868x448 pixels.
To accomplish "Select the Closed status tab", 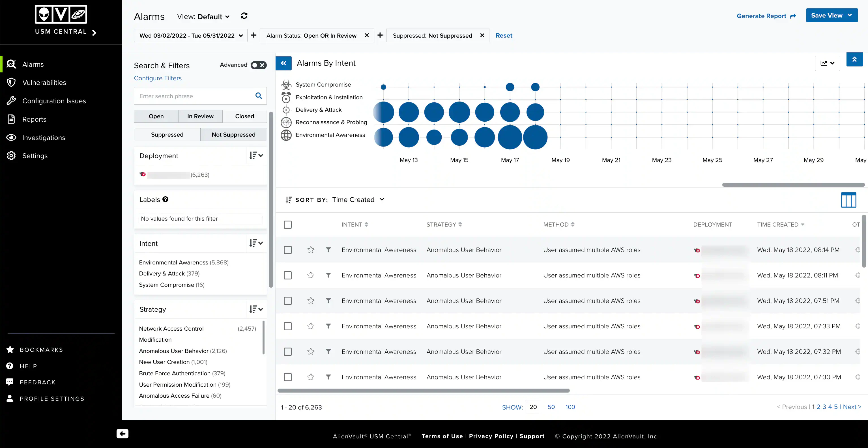I will pos(244,116).
